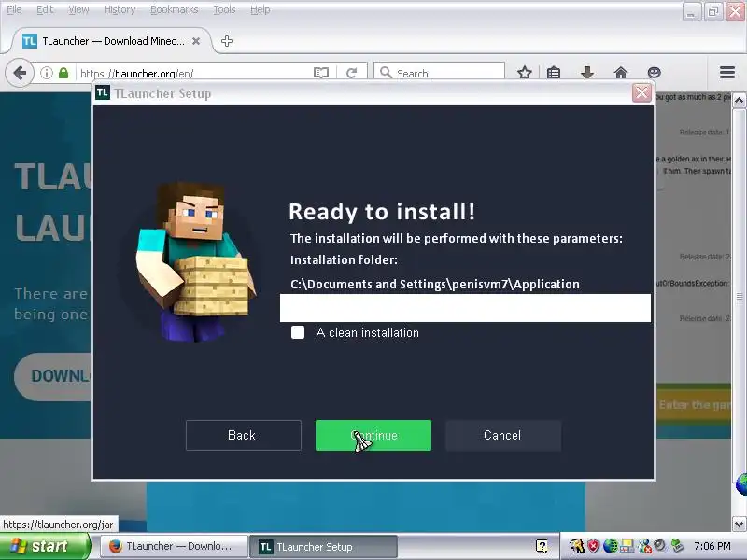Click the first tray icon with key figure
Viewport: 747px width, 560px height.
pos(576,546)
